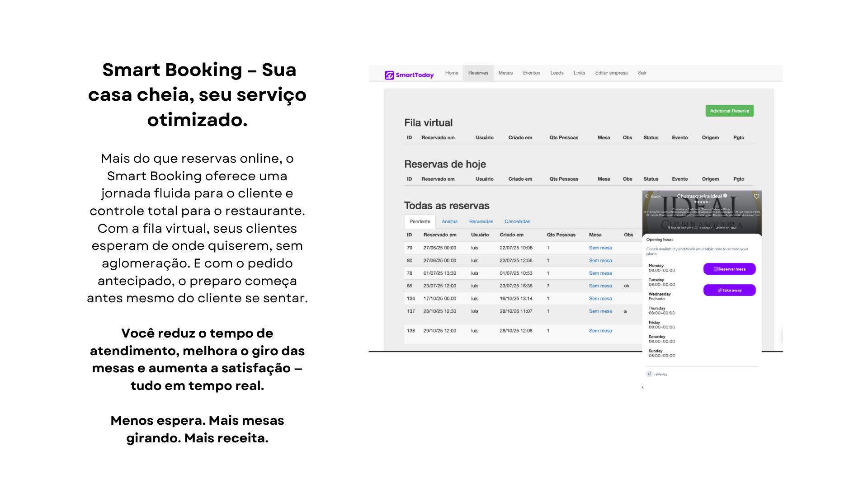868x488 pixels.
Task: Click the SmartToday logo icon
Action: click(389, 75)
